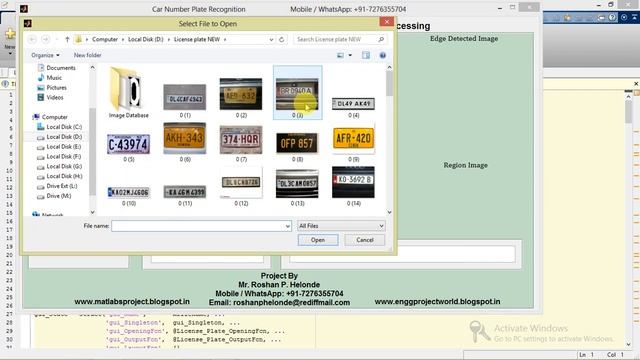Open the Image Database folder
The height and width of the screenshot is (360, 640).
(129, 93)
